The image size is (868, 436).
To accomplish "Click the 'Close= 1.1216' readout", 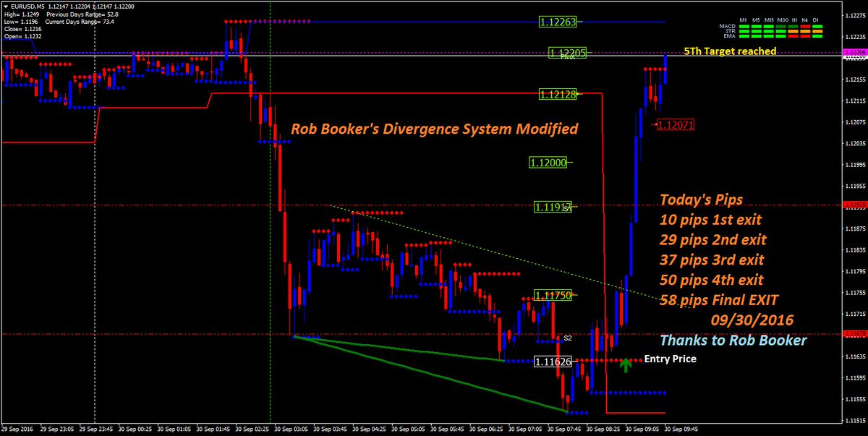I will [22, 29].
